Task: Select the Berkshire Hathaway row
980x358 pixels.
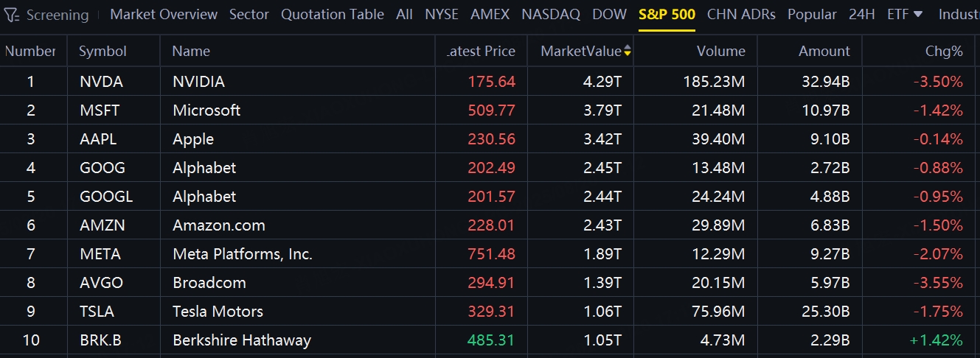Action: click(242, 340)
